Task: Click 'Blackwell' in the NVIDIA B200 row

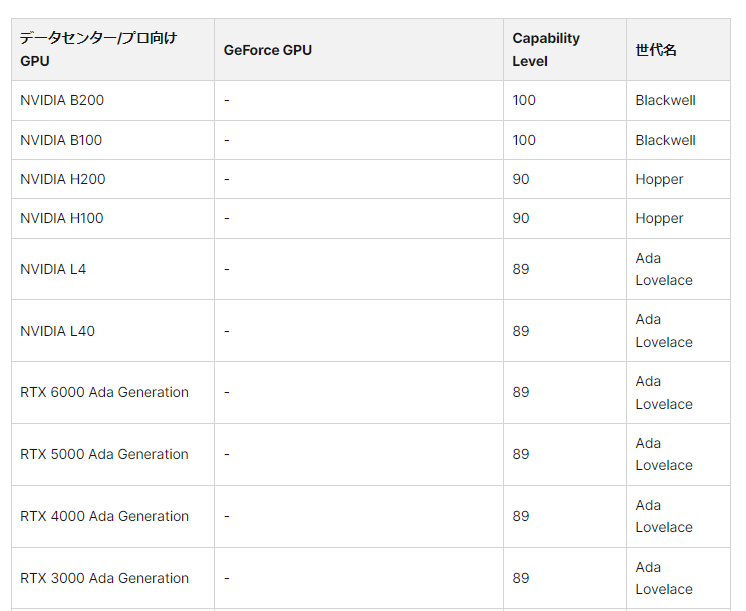Action: click(665, 100)
